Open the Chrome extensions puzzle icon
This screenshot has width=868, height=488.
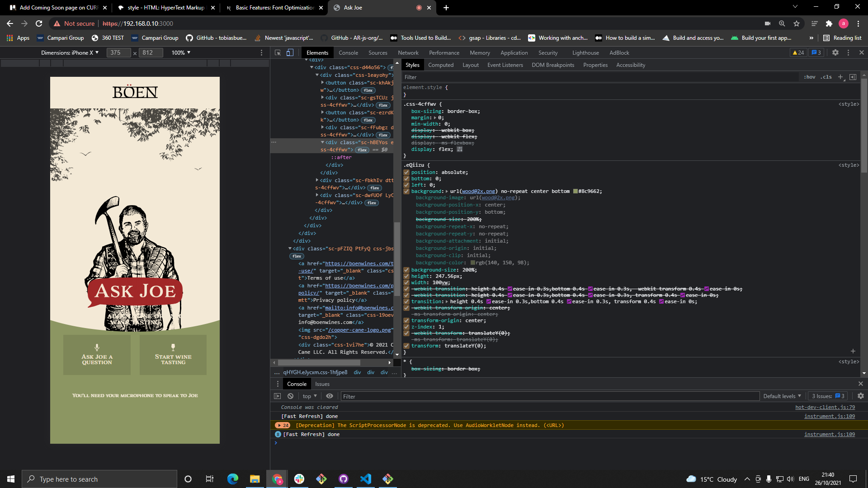click(x=829, y=23)
